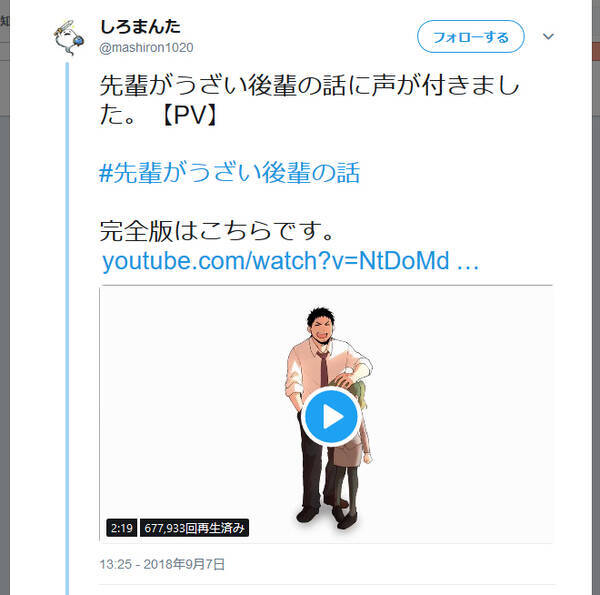The height and width of the screenshot is (595, 600).
Task: Click the partially hidden 知 tab at top-left
Action: click(4, 21)
